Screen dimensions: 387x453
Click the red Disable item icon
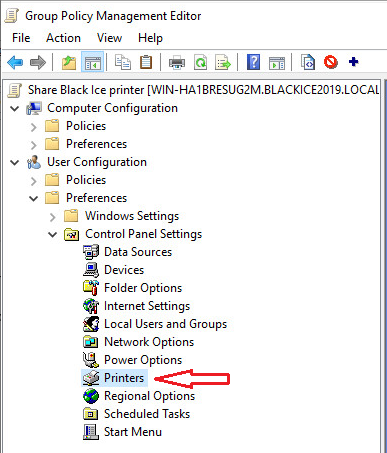331,62
